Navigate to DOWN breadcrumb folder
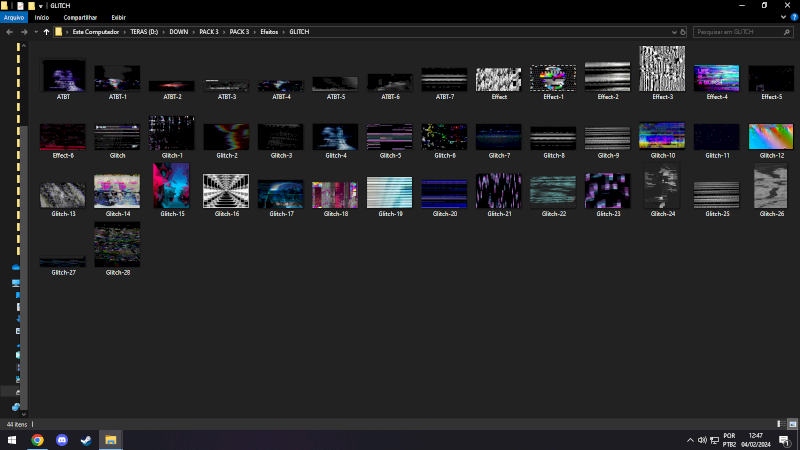This screenshot has width=800, height=450. click(179, 32)
